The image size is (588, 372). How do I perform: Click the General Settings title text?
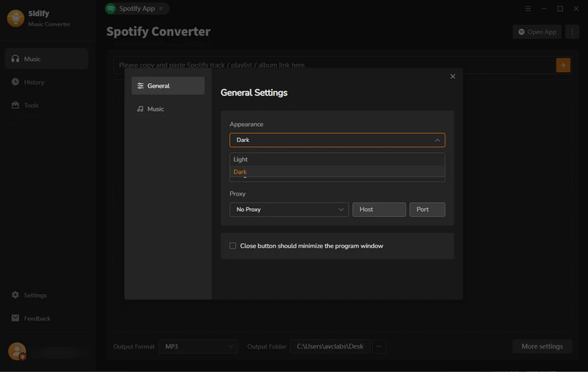[254, 93]
